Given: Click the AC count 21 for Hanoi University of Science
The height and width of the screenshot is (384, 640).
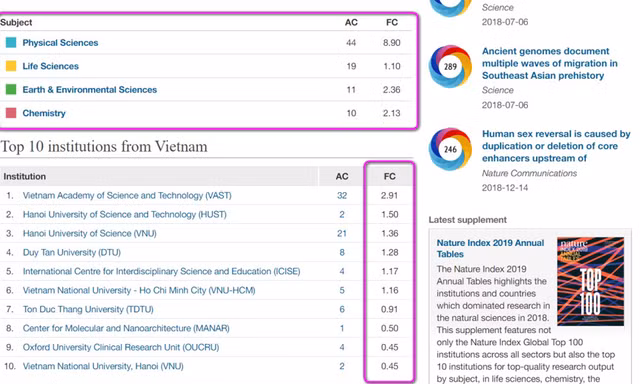Looking at the screenshot, I should (x=342, y=233).
